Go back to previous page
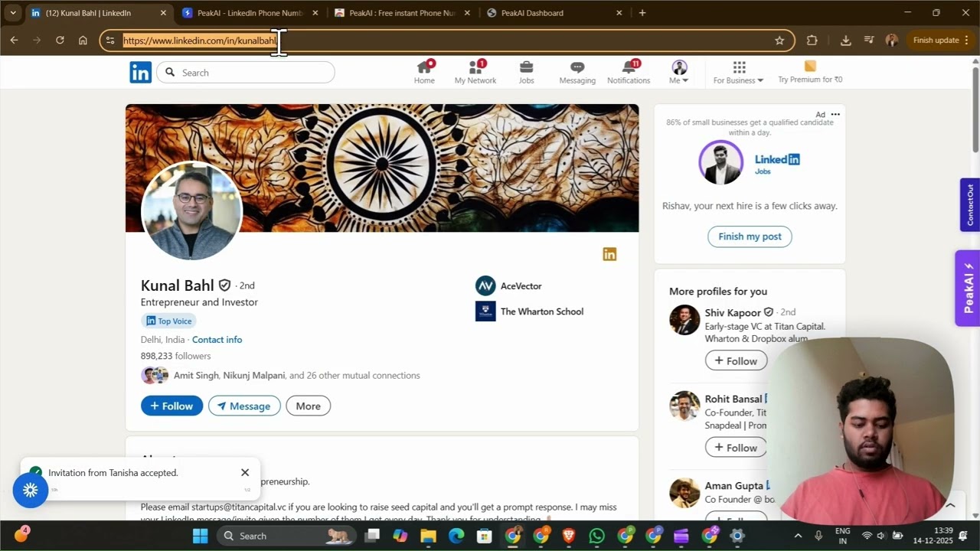 [x=14, y=41]
